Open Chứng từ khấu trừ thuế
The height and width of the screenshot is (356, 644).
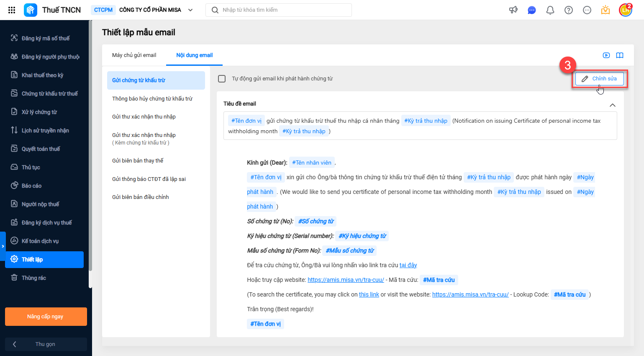[44, 93]
